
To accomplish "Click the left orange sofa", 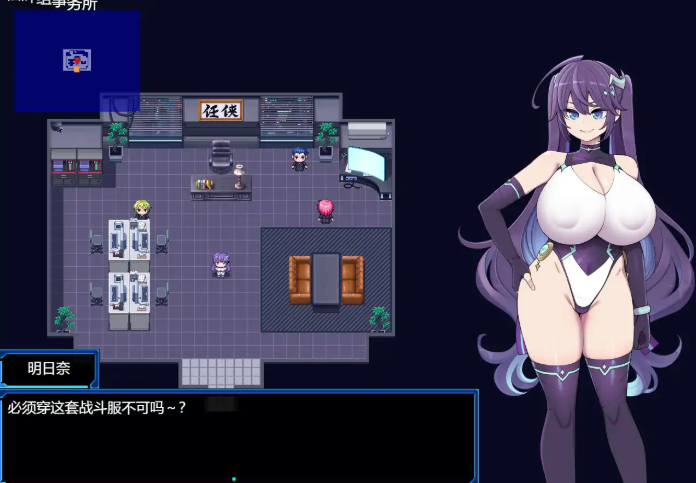I will pyautogui.click(x=300, y=279).
